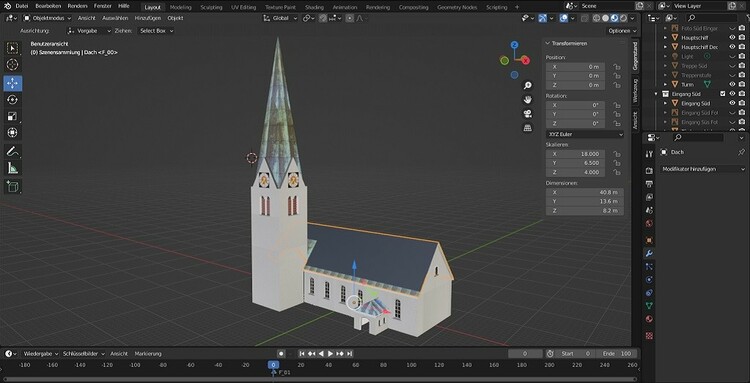Switch perspective/orthographic with the grid icon
750x383 pixels.
pos(528,128)
